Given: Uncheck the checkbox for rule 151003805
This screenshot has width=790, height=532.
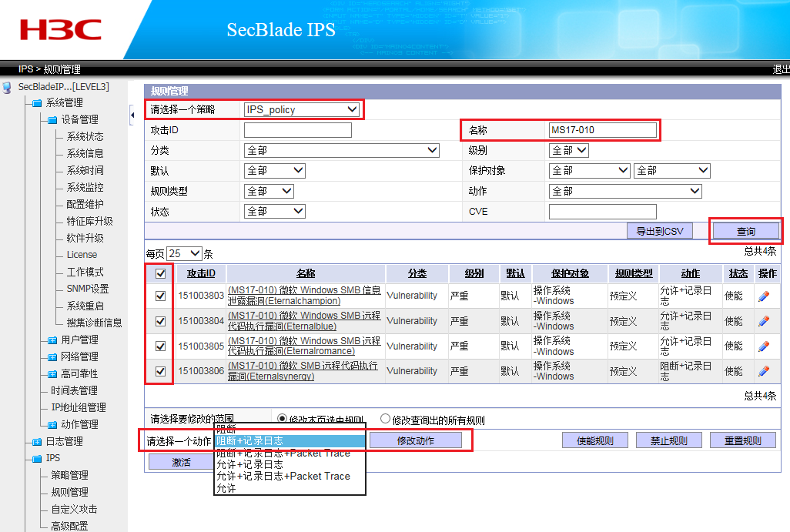Looking at the screenshot, I should click(160, 346).
